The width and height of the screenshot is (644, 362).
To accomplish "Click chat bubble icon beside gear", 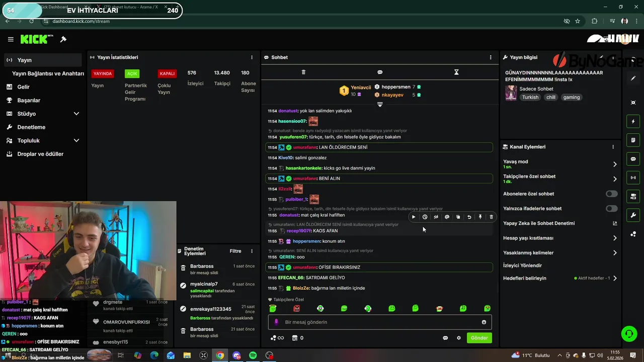I will (x=445, y=338).
